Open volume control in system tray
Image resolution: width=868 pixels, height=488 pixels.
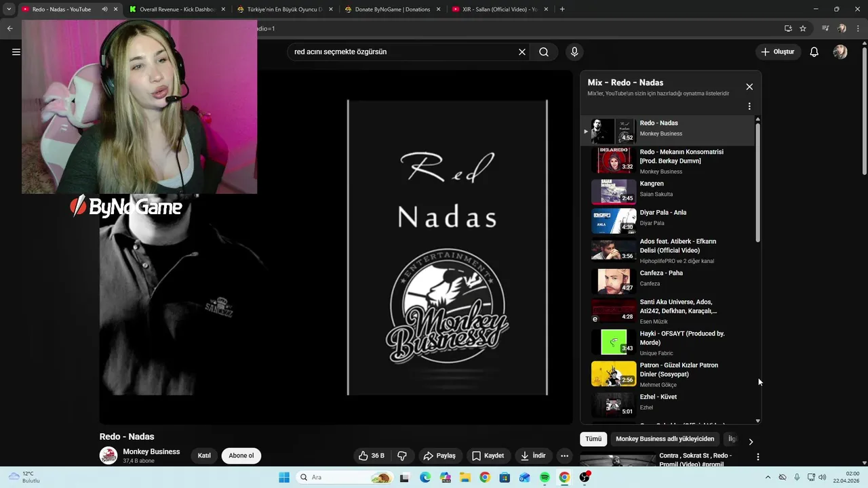(x=823, y=478)
